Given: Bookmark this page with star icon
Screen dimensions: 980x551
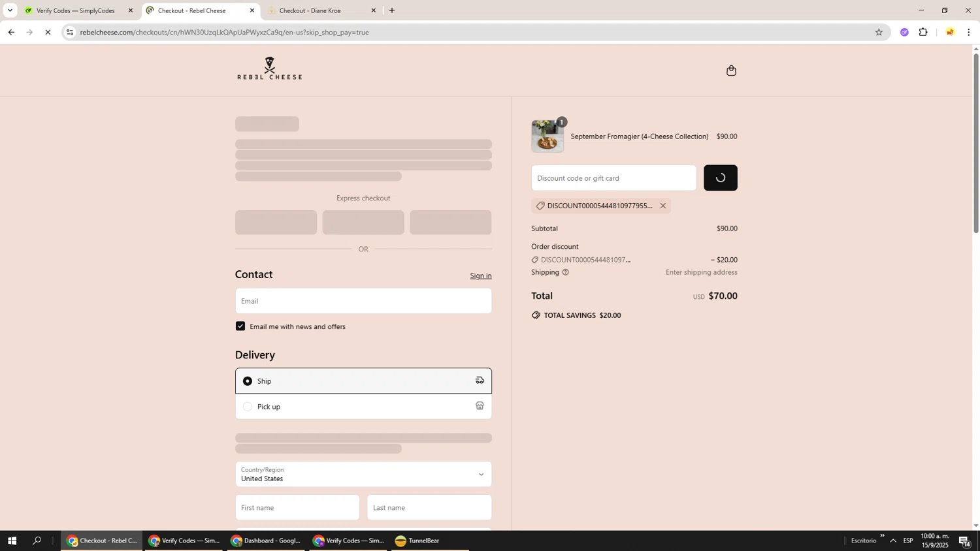Looking at the screenshot, I should [879, 32].
